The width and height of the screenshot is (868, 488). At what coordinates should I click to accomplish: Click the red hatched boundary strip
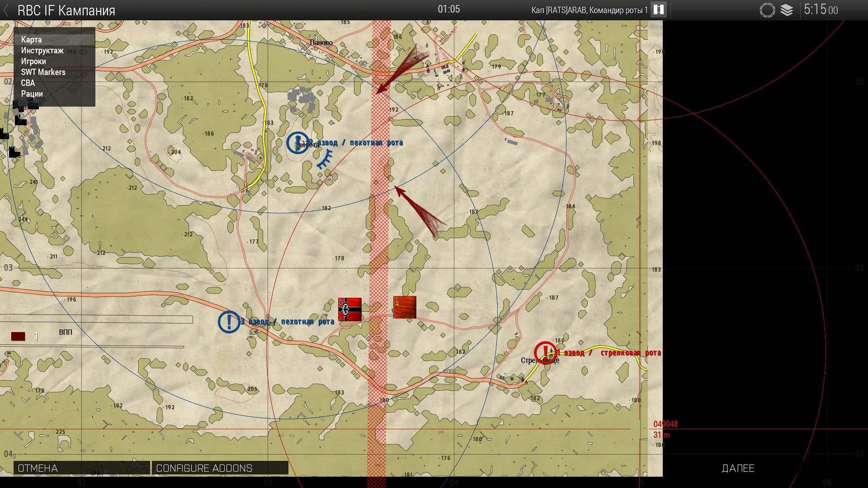(x=379, y=253)
